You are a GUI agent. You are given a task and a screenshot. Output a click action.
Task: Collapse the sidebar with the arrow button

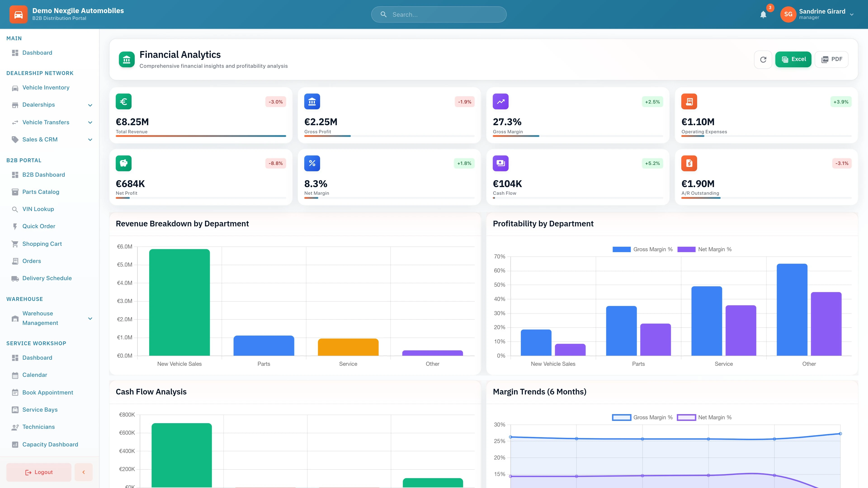click(84, 472)
